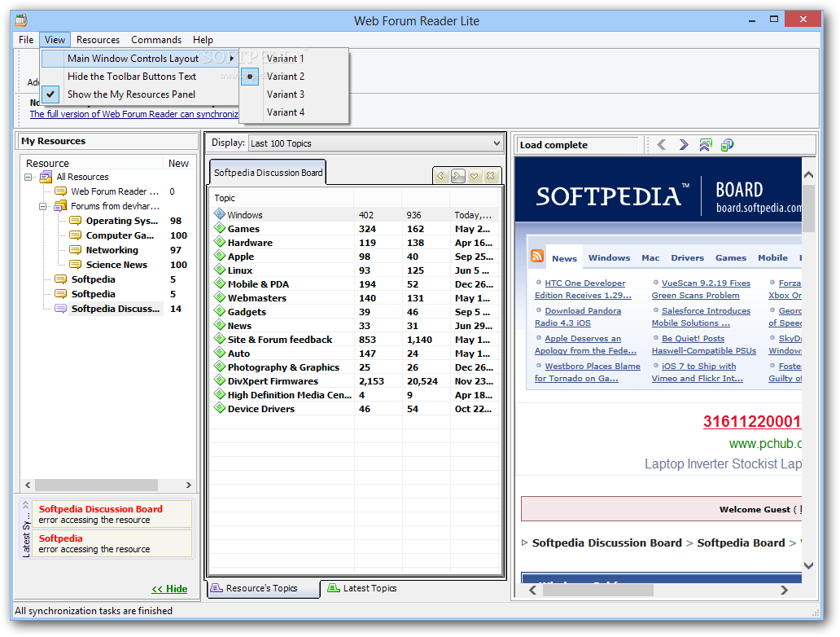Click the Softpedia Discuss... resource icon
The image size is (840, 637).
[x=61, y=308]
